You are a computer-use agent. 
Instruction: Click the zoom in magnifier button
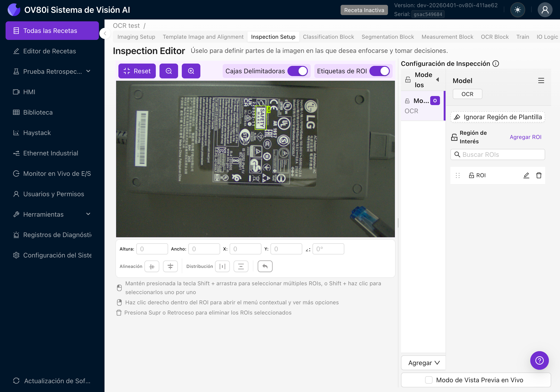(x=191, y=71)
